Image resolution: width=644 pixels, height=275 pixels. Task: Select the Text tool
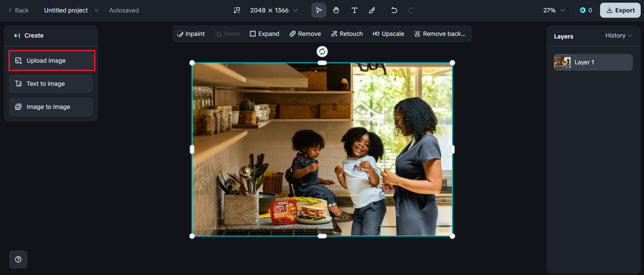pos(354,10)
